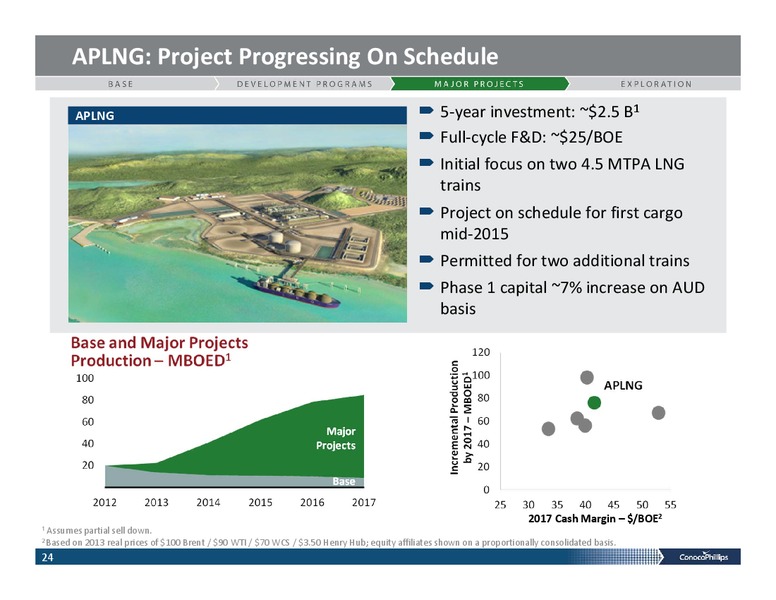Click the 2013 x-axis label

click(x=156, y=502)
